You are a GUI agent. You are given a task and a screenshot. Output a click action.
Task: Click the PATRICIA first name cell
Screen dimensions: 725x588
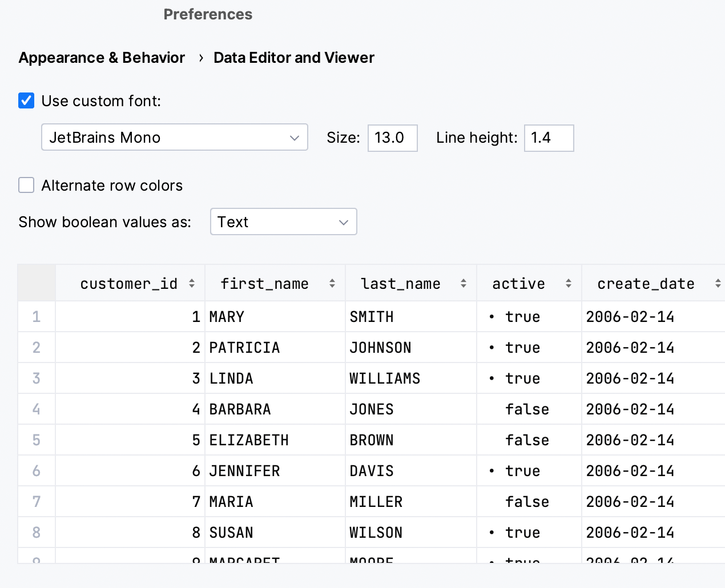244,348
